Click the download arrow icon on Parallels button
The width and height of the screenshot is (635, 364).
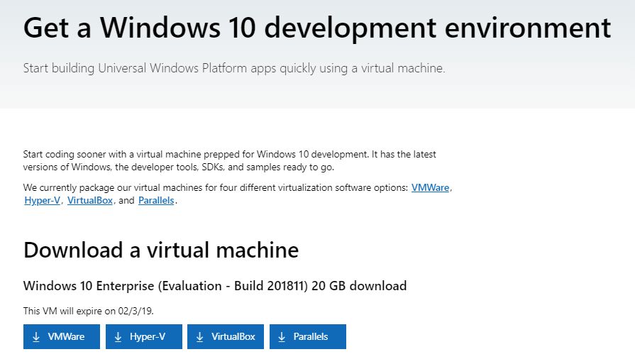point(282,337)
